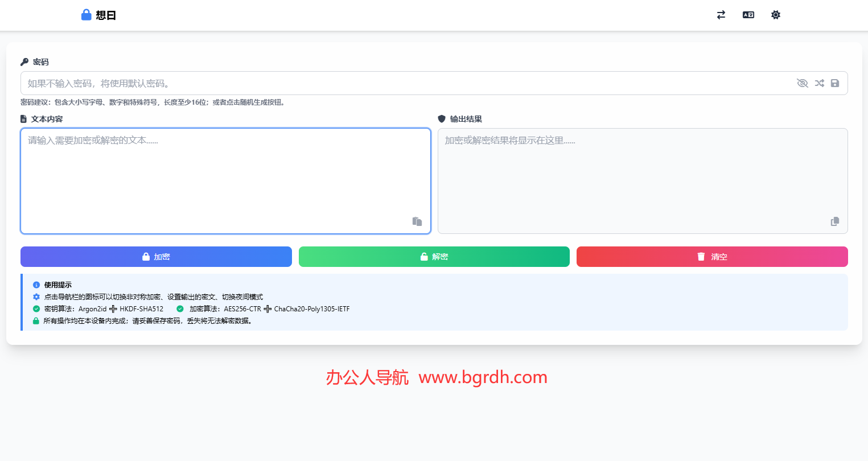Click the info icon beside 使用提示
Viewport: 868px width, 461px height.
pyautogui.click(x=36, y=285)
